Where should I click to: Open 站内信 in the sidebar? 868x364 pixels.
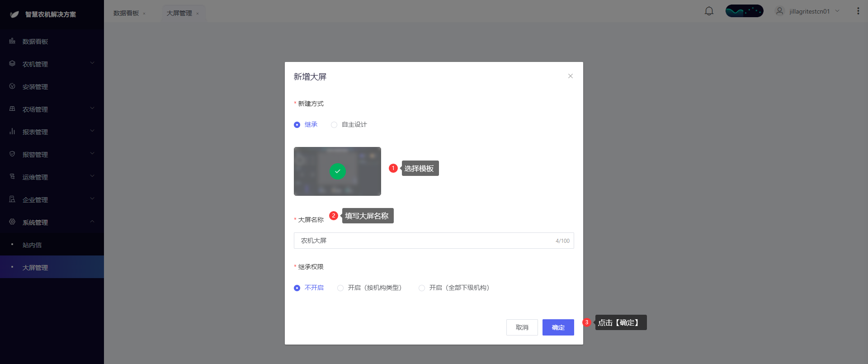[x=32, y=245]
